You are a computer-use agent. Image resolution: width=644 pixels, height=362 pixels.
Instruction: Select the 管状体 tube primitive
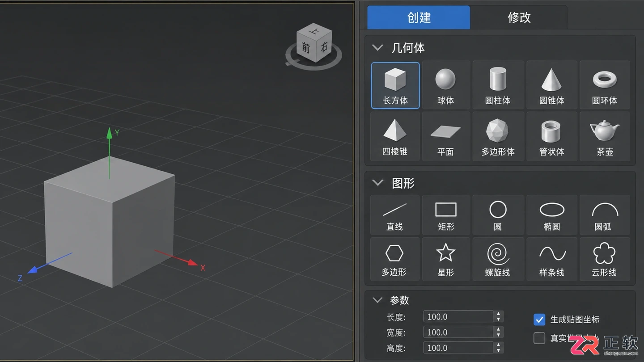(551, 136)
